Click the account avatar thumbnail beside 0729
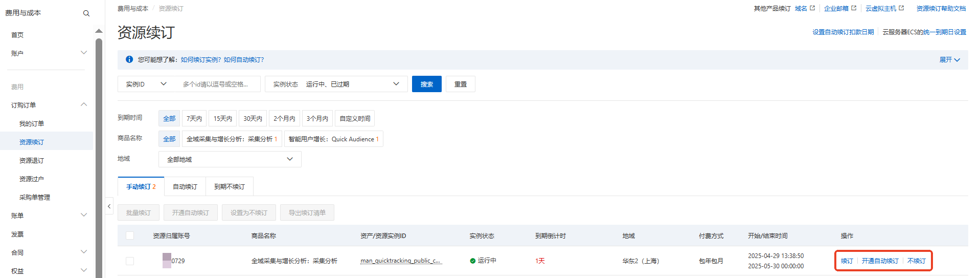The width and height of the screenshot is (980, 278). coord(167,261)
